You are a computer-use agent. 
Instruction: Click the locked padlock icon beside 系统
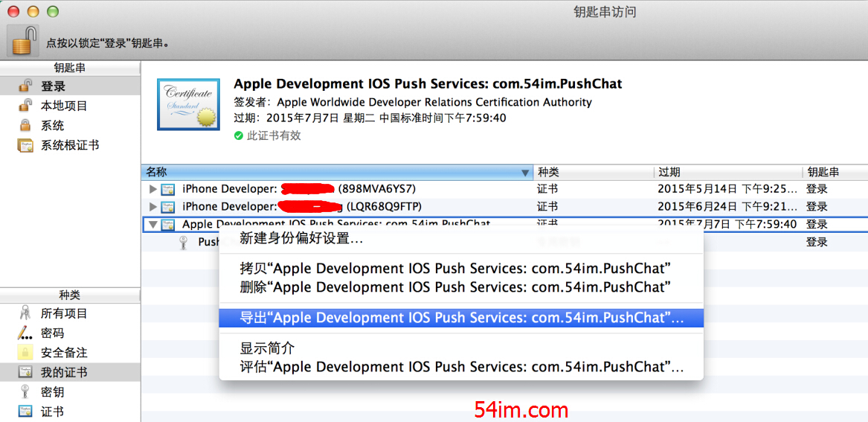click(25, 125)
